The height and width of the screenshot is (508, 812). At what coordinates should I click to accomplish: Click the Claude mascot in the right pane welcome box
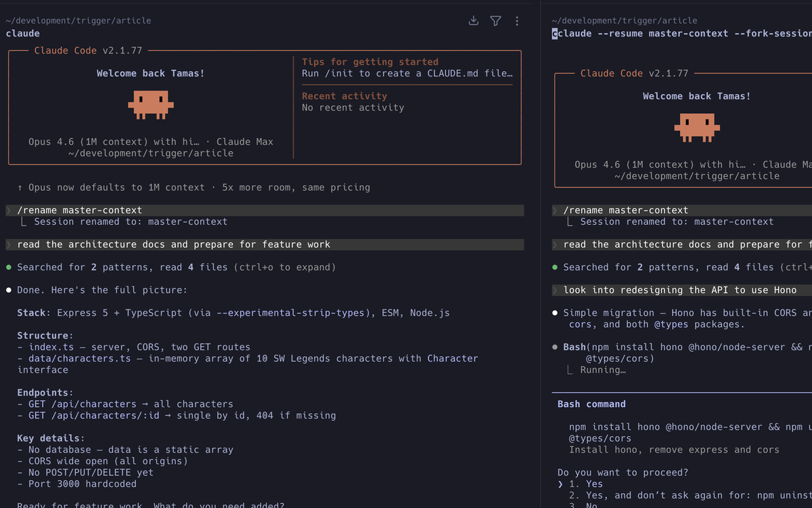(x=697, y=128)
